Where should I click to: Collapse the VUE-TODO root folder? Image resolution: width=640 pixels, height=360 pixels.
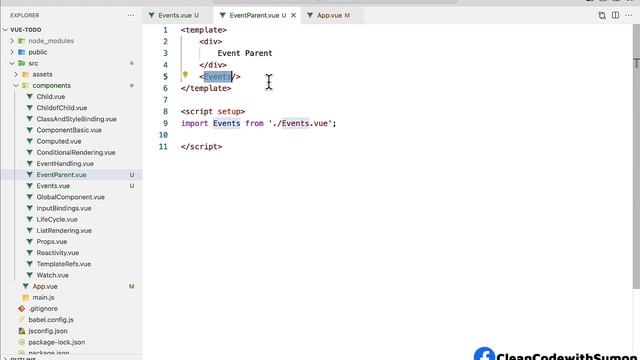pyautogui.click(x=25, y=30)
